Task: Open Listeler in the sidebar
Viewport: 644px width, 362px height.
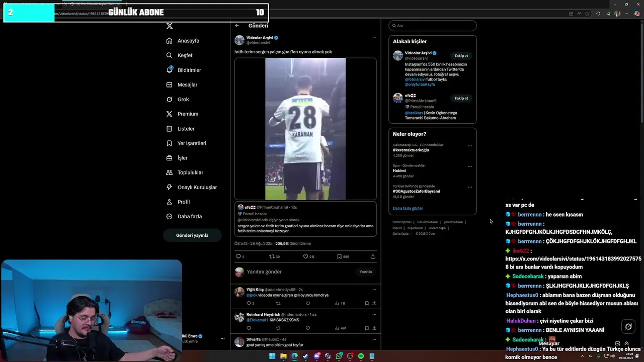Action: coord(181,129)
